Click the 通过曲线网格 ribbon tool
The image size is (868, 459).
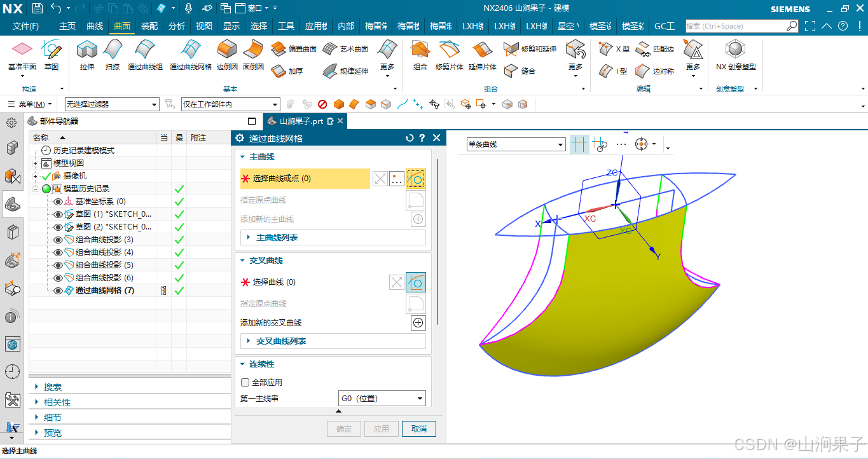[x=191, y=55]
